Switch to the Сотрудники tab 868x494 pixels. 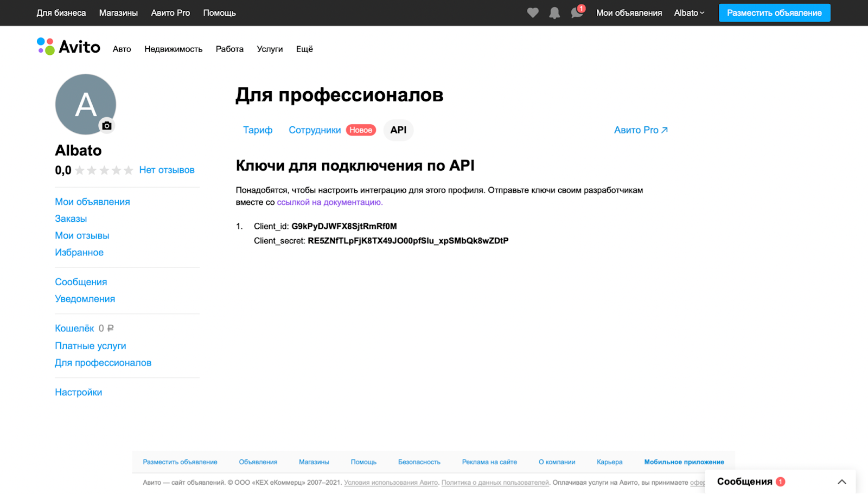315,130
